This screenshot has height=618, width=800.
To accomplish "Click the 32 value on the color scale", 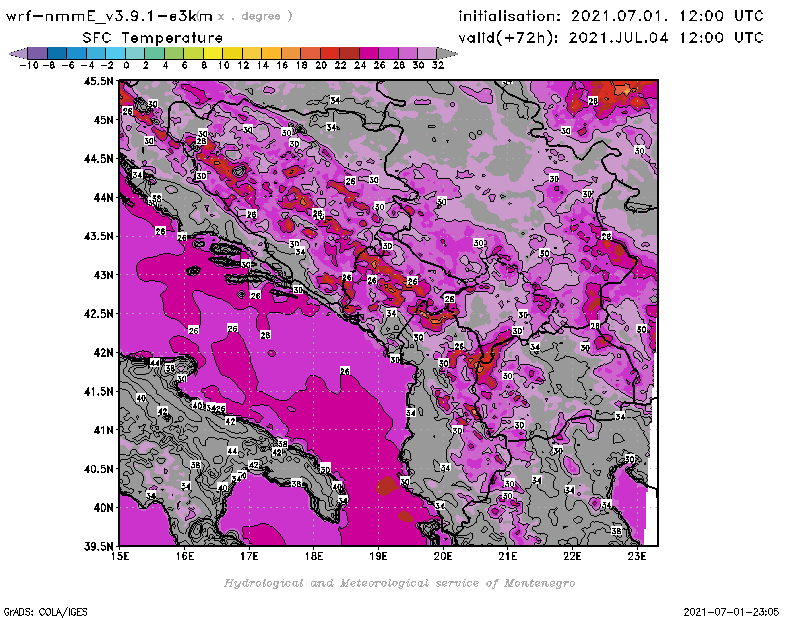I will click(x=437, y=64).
